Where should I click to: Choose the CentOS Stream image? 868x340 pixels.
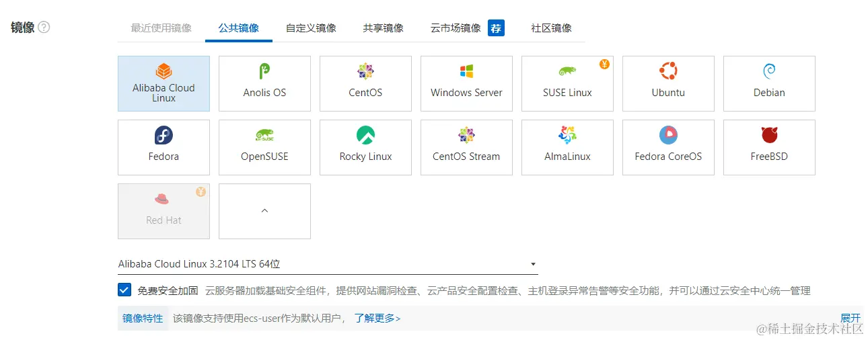(x=466, y=147)
